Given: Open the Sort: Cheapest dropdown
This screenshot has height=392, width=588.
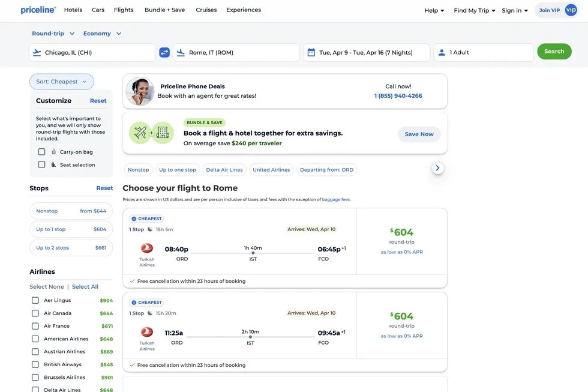Looking at the screenshot, I should [x=61, y=82].
